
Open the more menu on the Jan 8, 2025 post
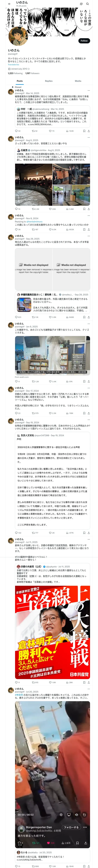[89, 324]
